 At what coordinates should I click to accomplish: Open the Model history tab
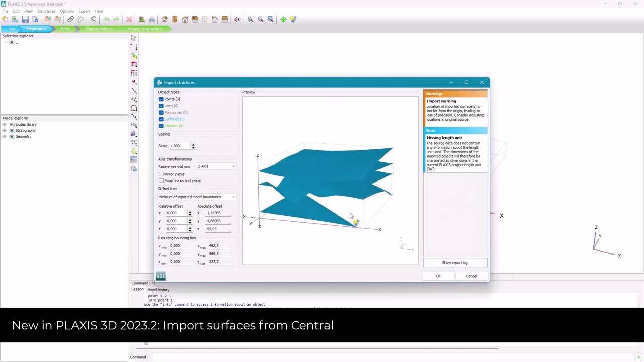click(x=158, y=290)
